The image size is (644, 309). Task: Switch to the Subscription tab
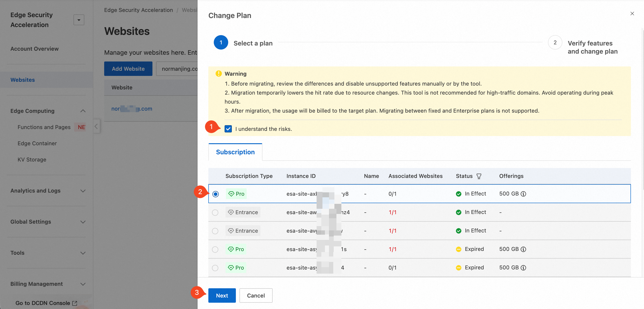click(x=235, y=152)
